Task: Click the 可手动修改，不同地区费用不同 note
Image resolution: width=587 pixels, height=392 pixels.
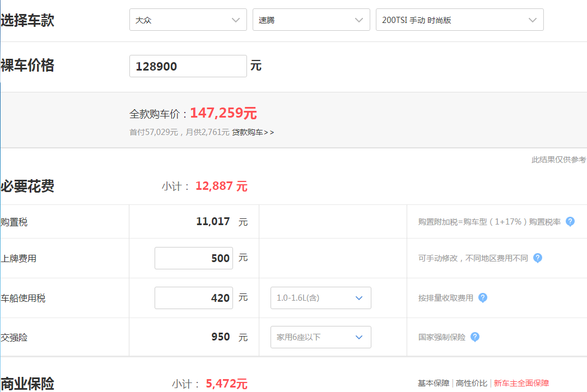Action: (473, 258)
